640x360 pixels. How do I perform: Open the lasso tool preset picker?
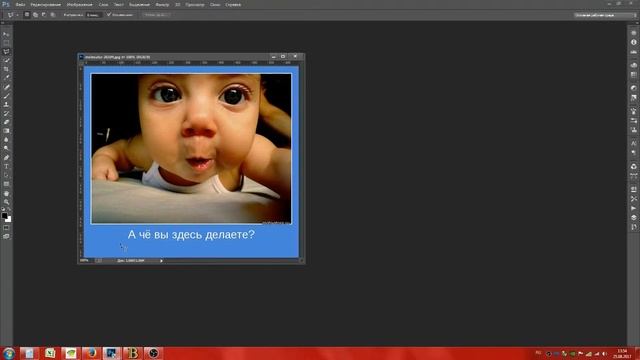click(x=13, y=15)
